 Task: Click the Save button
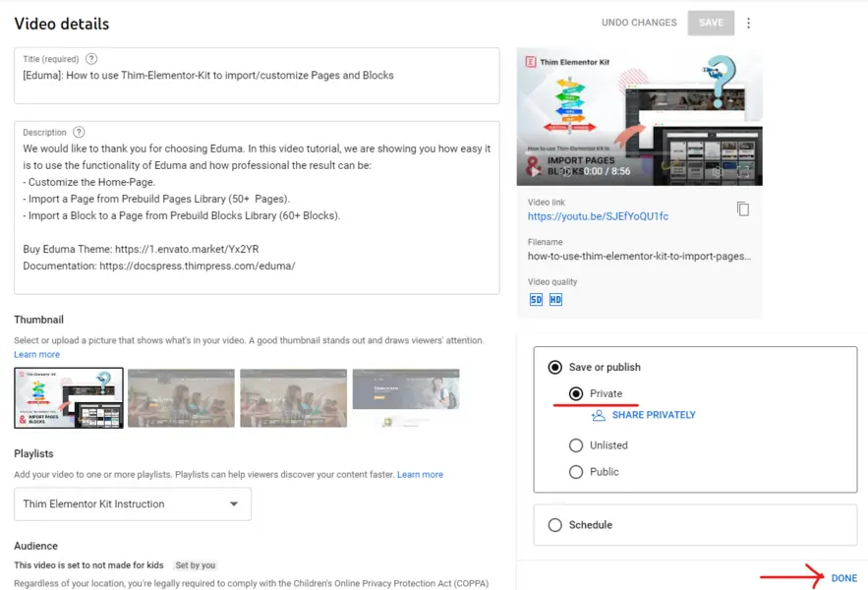coord(711,23)
